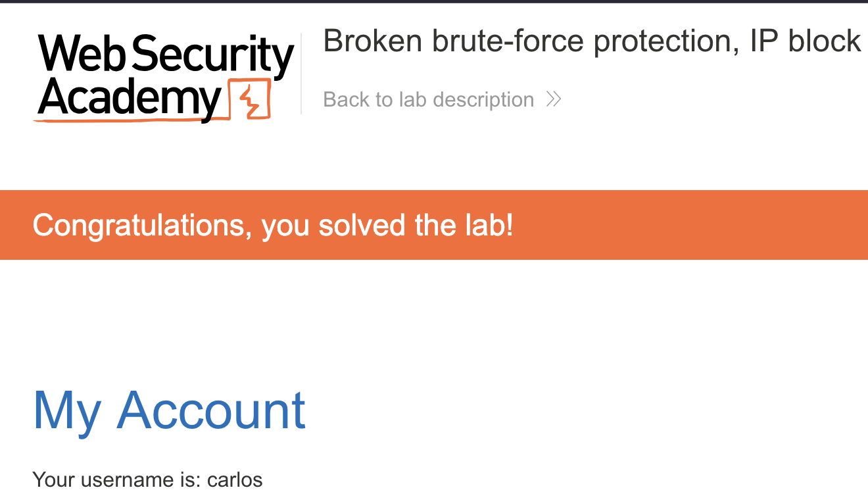Click the word Academy in the logo
The image size is (868, 492).
coord(130,100)
